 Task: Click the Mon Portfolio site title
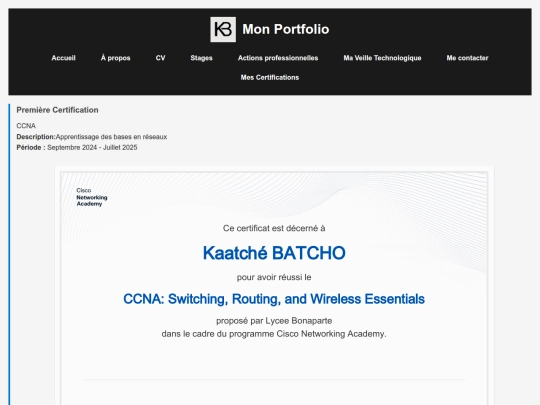(285, 29)
